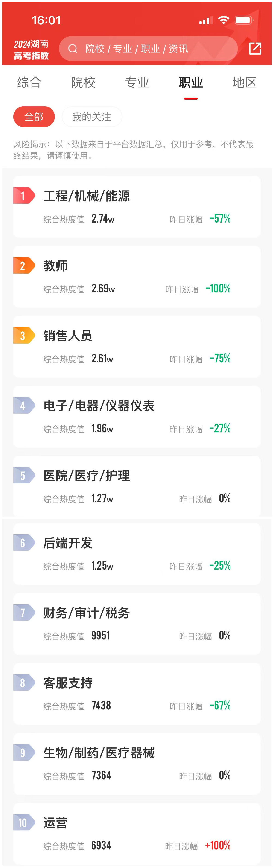Tap the search magnifier icon
274x868 pixels.
coord(73,49)
